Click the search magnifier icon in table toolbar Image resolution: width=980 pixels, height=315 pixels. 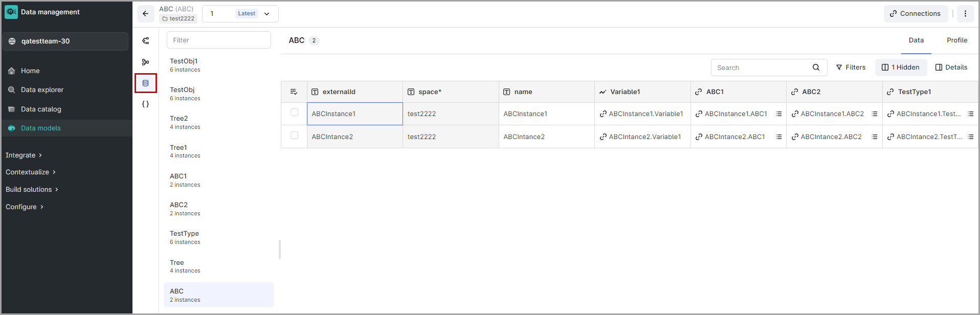coord(816,67)
